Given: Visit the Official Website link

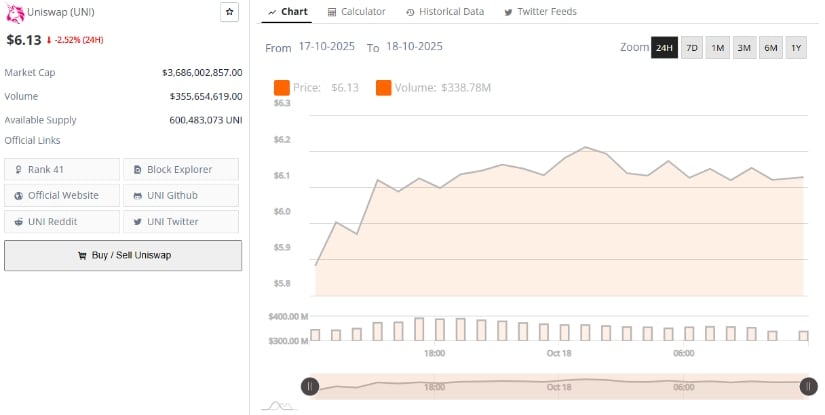Looking at the screenshot, I should [x=62, y=195].
